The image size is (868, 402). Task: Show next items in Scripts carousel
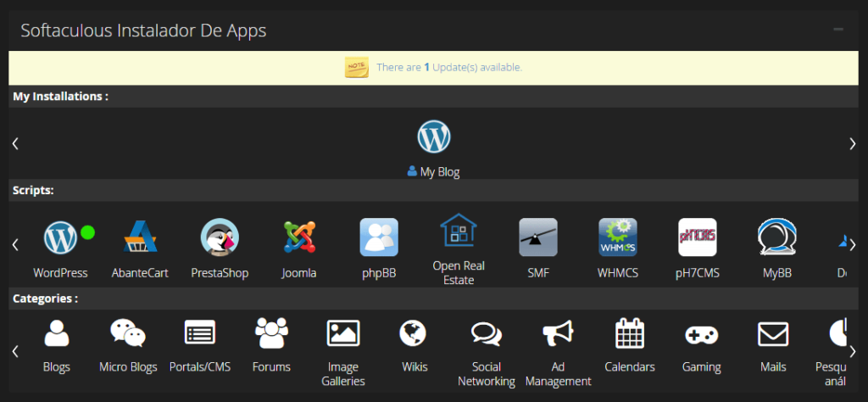(853, 244)
